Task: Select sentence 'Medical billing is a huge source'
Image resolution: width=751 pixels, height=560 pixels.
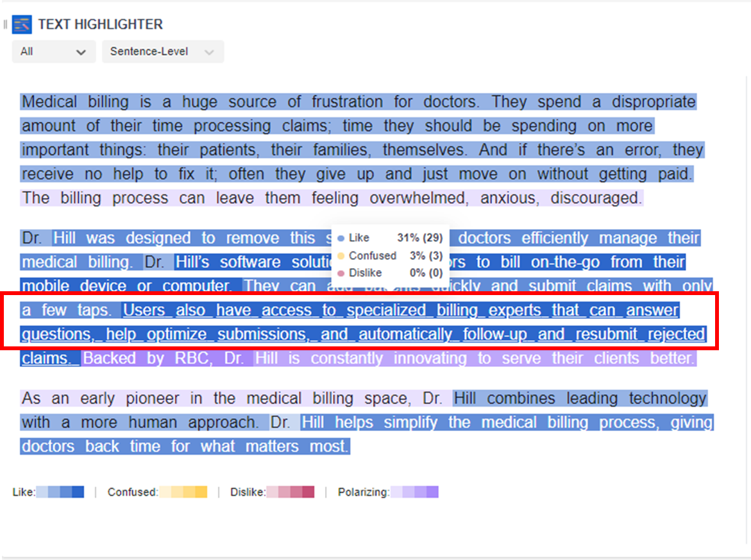Action: point(249,102)
